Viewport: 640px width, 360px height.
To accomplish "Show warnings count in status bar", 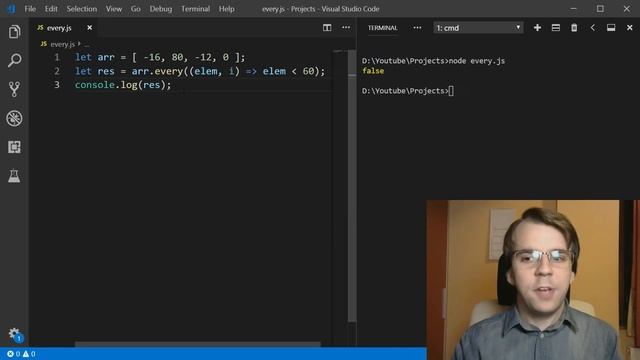I will tap(29, 354).
